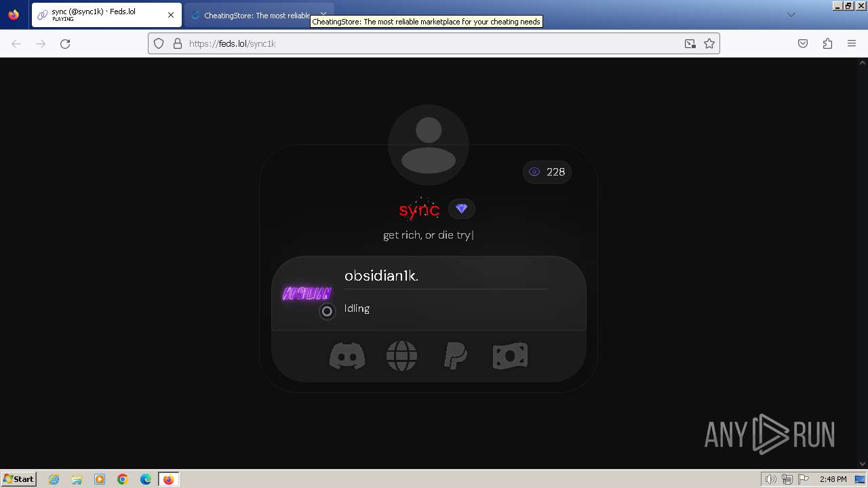Launch Internet Explorer from taskbar

pos(54,479)
